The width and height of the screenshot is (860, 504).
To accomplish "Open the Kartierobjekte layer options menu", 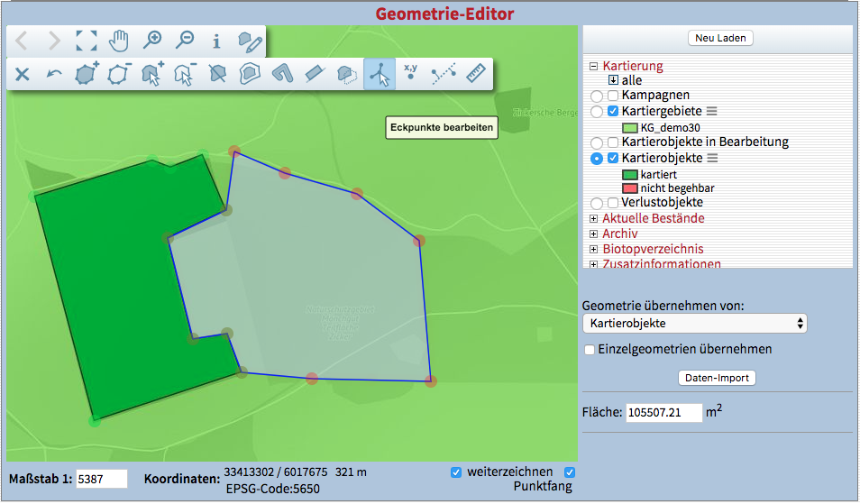I will pos(711,159).
